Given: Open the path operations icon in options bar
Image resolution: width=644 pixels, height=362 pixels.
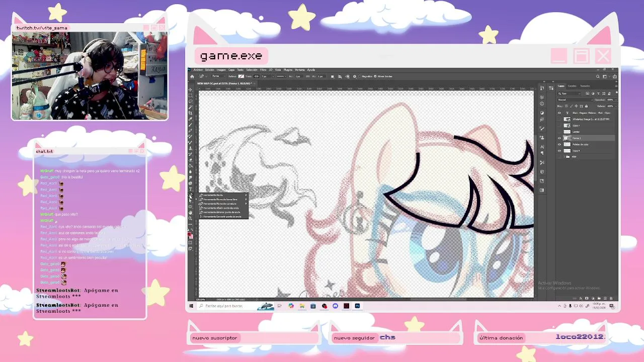Looking at the screenshot, I should 332,76.
